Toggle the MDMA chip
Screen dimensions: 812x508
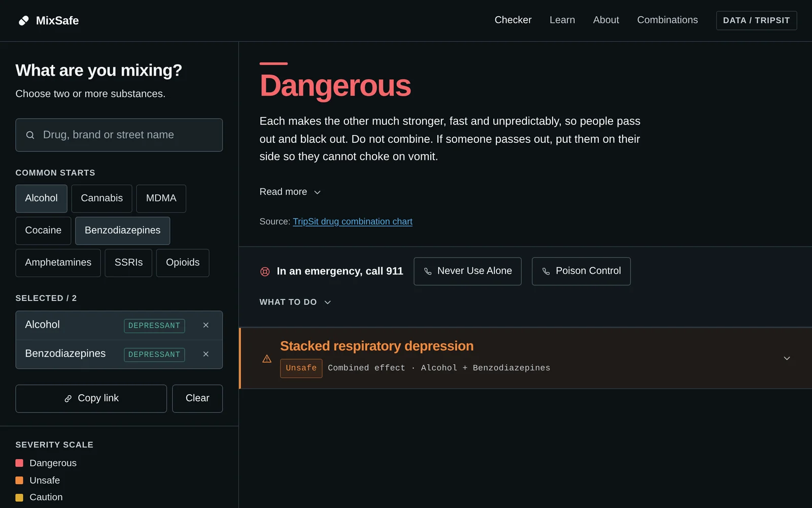pos(161,199)
